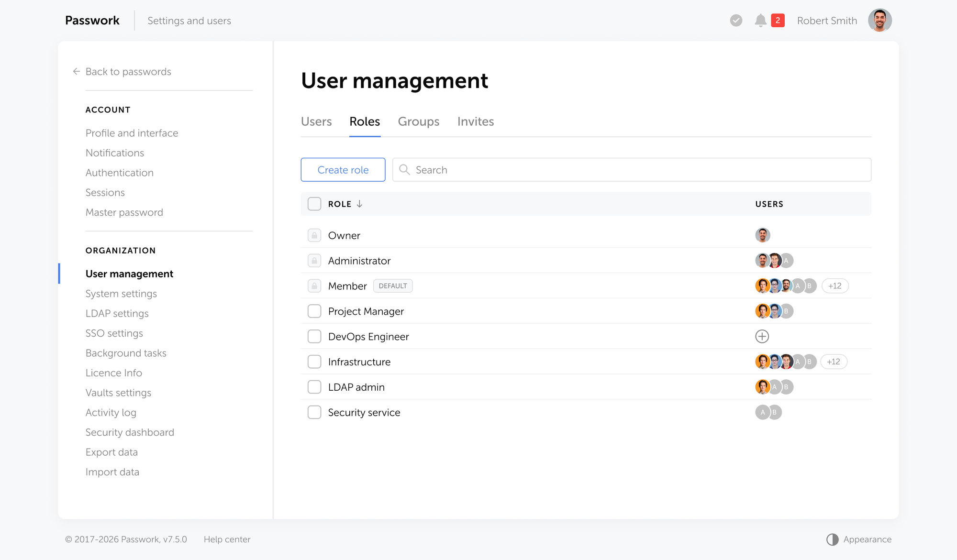This screenshot has width=957, height=560.
Task: Open Robert Smith's profile avatar
Action: pos(879,20)
